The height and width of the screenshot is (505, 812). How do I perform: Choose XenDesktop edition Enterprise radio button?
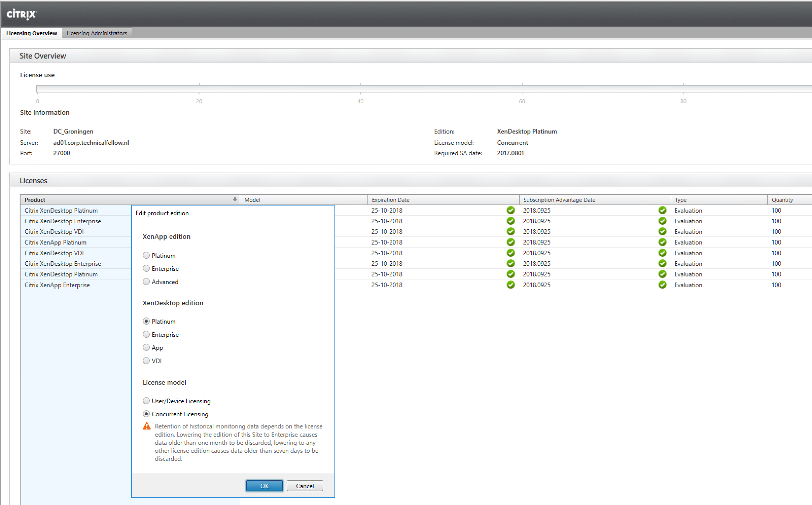pyautogui.click(x=146, y=334)
